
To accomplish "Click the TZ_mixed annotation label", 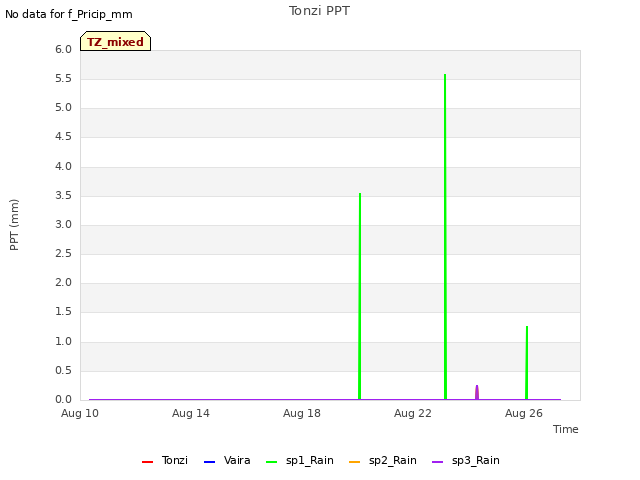I will pos(116,41).
